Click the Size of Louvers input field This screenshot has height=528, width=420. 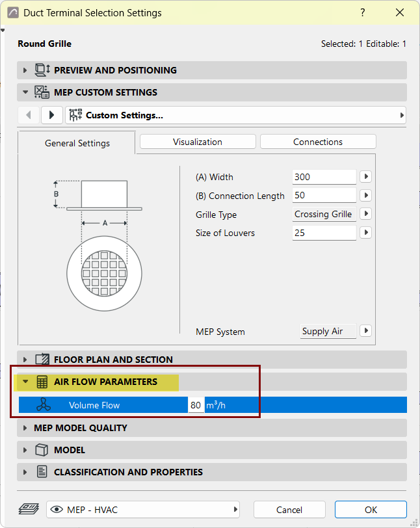coord(324,233)
